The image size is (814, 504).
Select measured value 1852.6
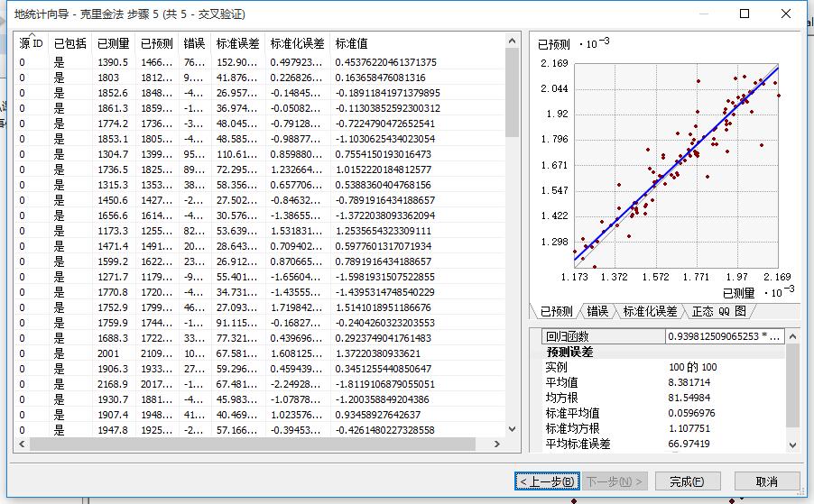113,93
